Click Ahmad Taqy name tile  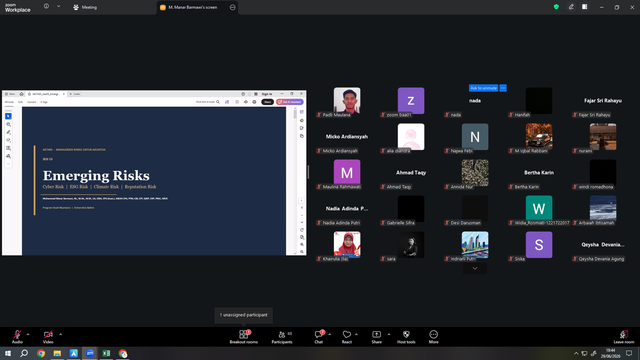click(x=411, y=172)
